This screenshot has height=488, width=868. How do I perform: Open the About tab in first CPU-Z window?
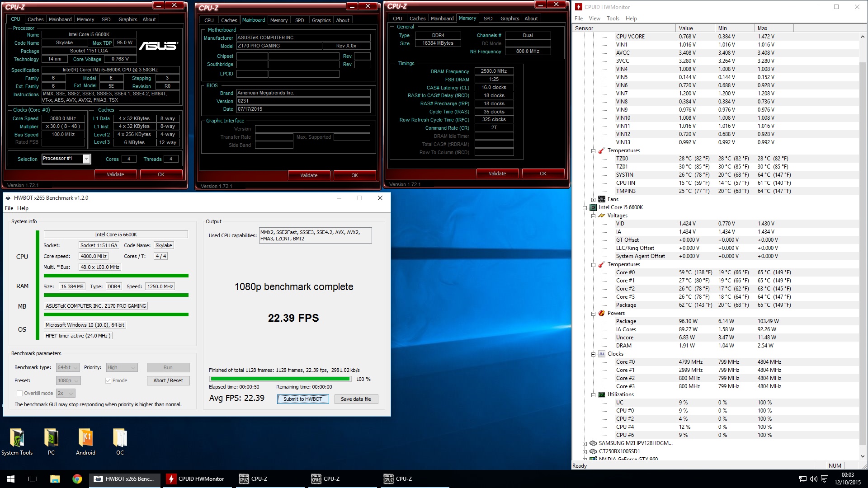[149, 19]
